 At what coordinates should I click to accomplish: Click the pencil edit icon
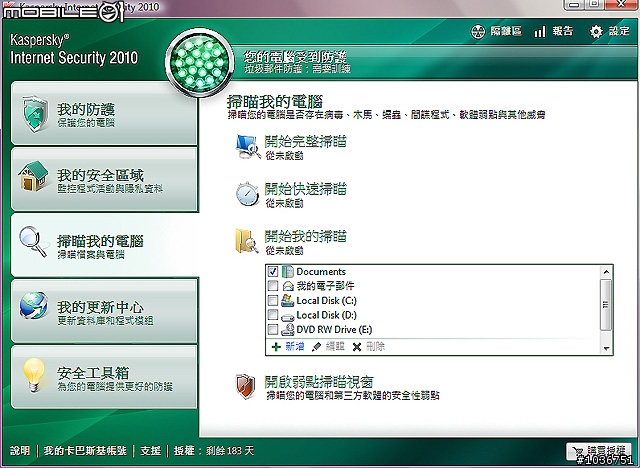pos(316,347)
